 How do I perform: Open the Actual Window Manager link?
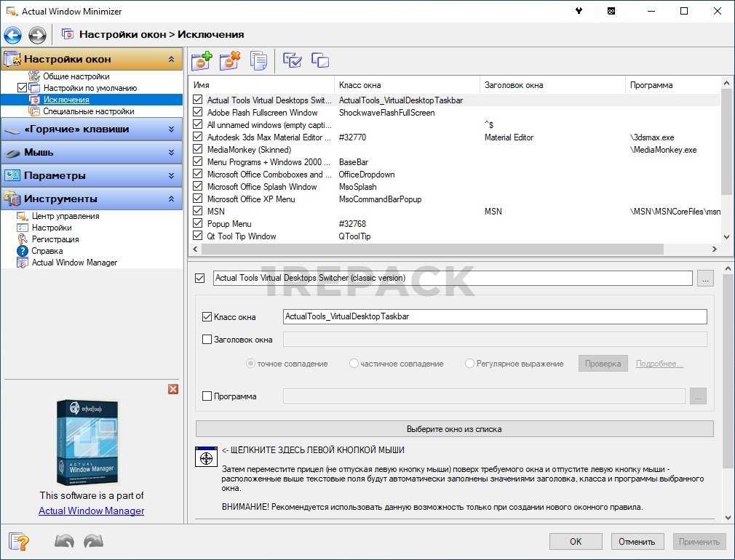(x=91, y=511)
